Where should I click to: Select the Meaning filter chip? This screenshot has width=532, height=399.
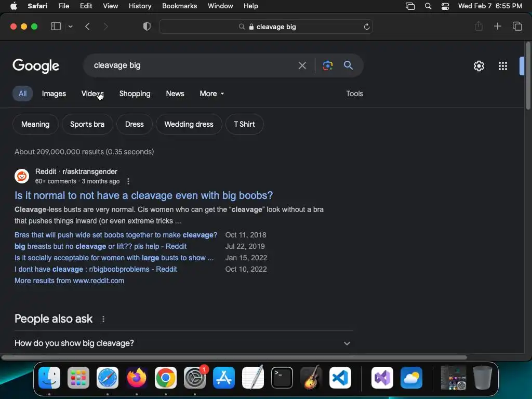tap(35, 124)
